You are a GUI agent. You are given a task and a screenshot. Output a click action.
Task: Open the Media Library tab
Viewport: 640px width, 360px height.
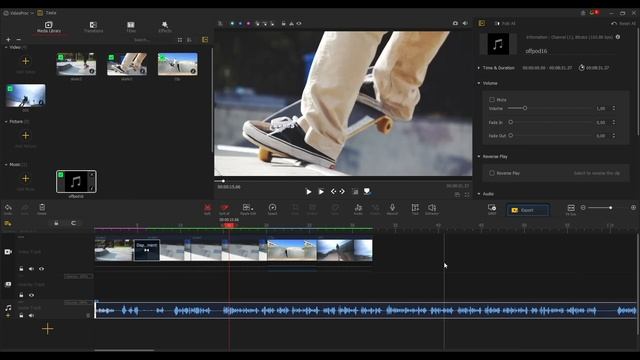click(x=49, y=27)
